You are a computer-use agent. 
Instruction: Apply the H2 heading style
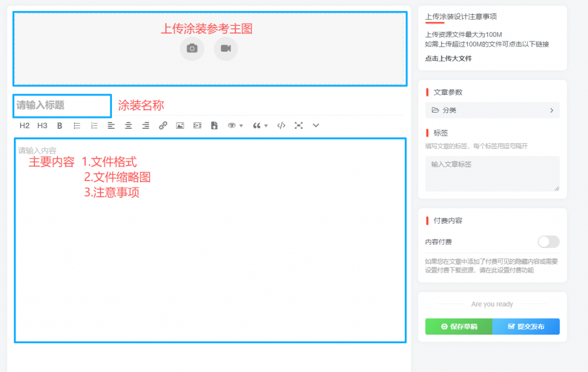tap(24, 125)
